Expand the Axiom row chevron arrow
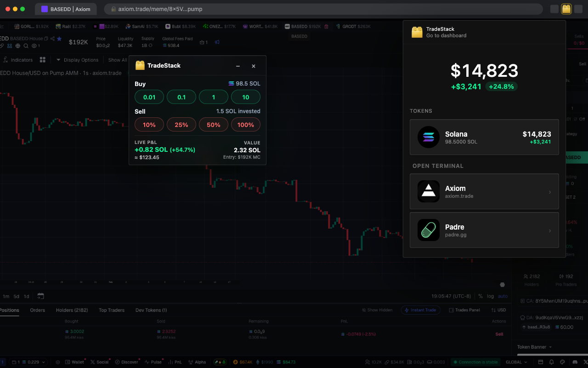 click(x=550, y=192)
